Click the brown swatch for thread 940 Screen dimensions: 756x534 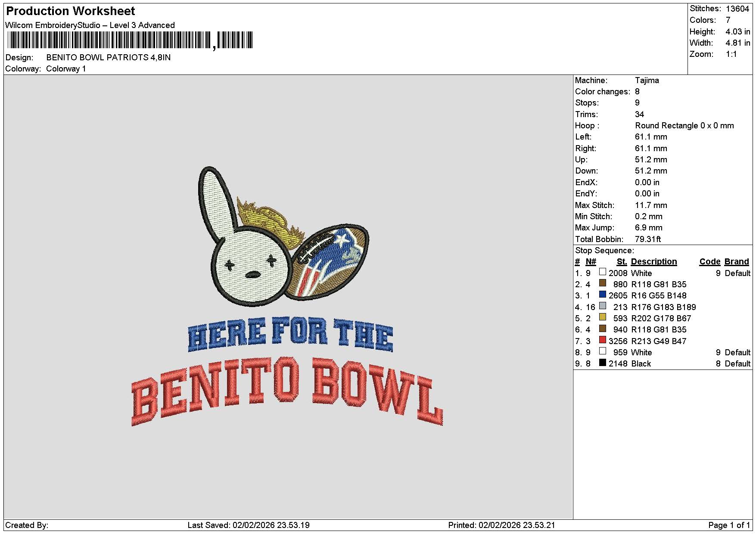[603, 329]
